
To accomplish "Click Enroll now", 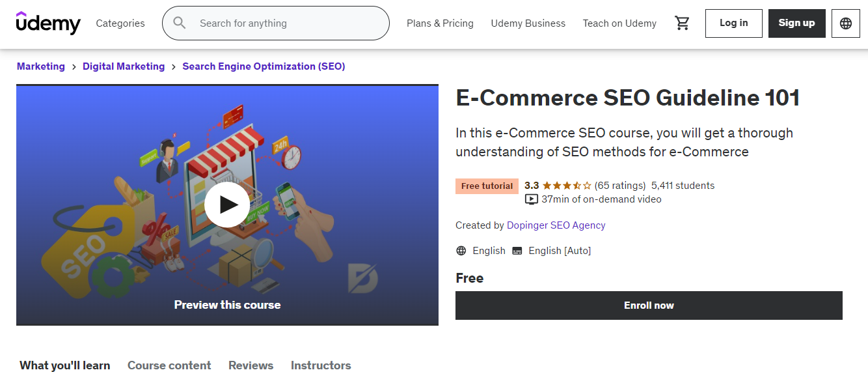I will coord(649,305).
